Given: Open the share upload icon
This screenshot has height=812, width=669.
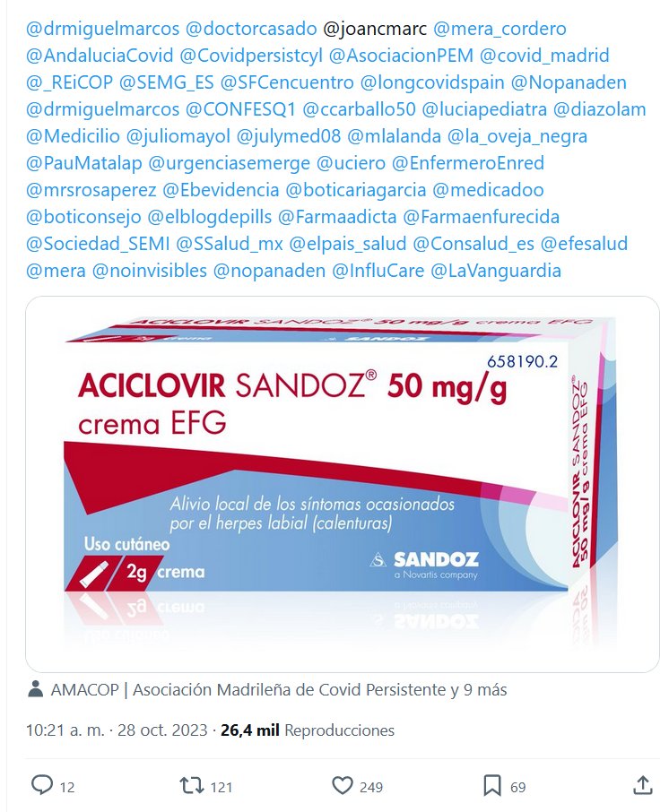Looking at the screenshot, I should click(x=643, y=785).
